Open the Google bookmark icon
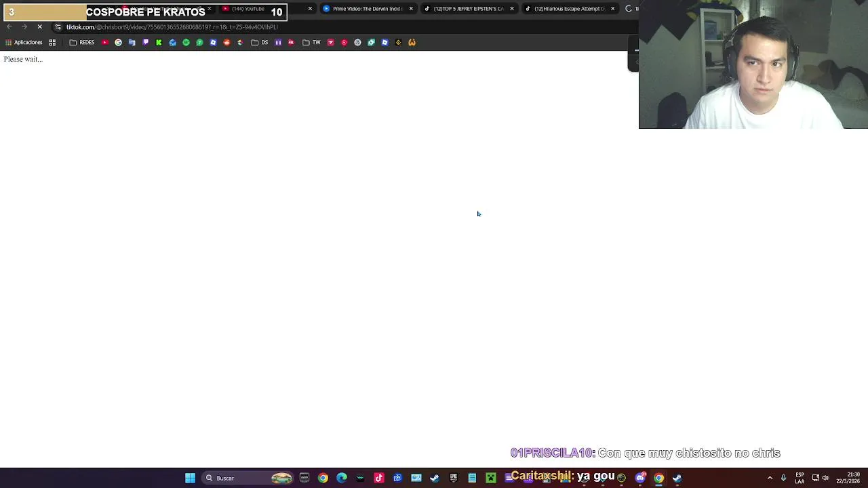868x488 pixels. click(118, 43)
